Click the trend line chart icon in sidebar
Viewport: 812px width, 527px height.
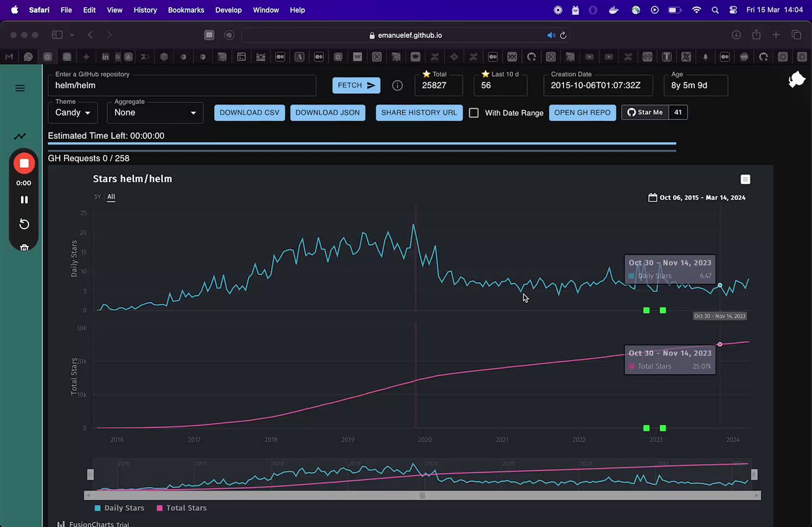click(20, 136)
